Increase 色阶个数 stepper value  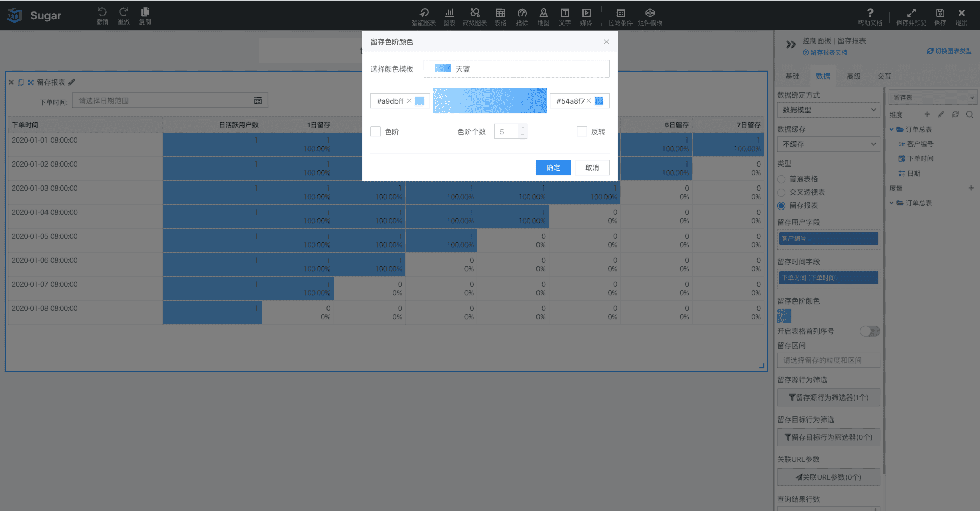pos(523,127)
